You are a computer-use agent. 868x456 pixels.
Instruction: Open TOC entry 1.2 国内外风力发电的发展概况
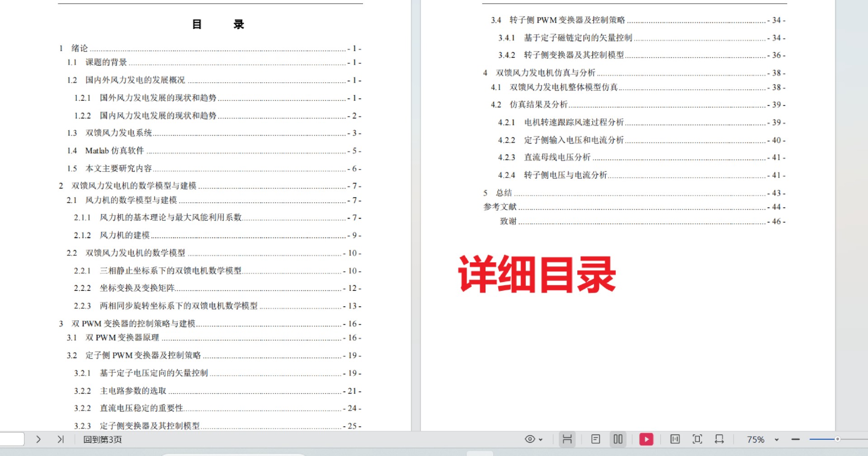pyautogui.click(x=214, y=80)
